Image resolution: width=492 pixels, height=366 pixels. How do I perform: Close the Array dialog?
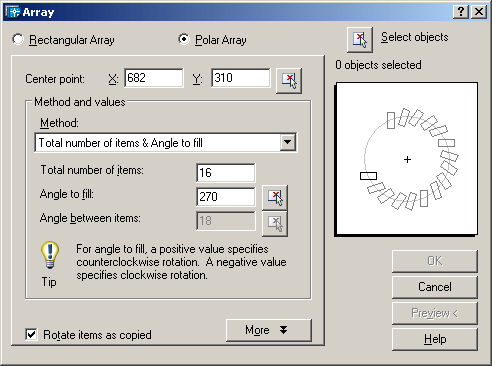(x=479, y=12)
